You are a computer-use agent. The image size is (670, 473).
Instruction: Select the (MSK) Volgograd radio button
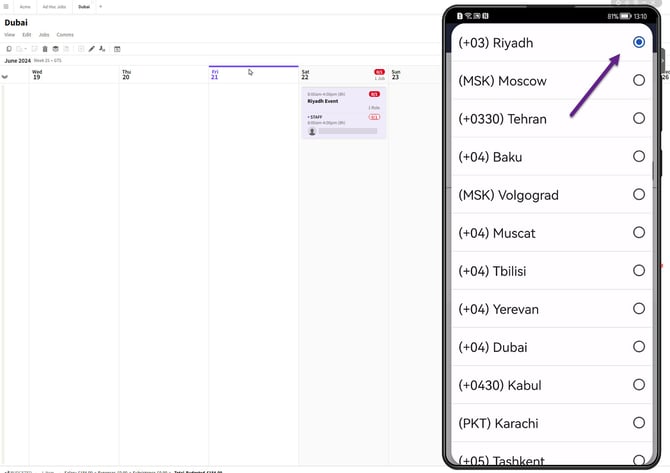639,194
